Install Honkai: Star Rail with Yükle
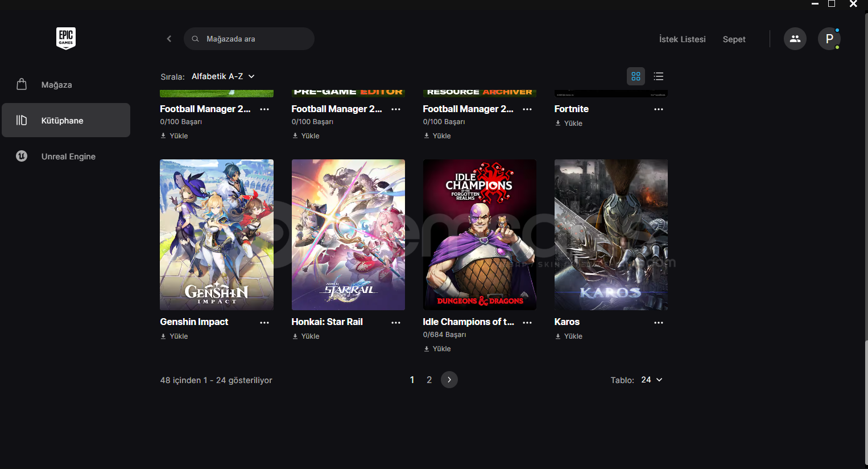Image resolution: width=868 pixels, height=469 pixels. pyautogui.click(x=305, y=336)
